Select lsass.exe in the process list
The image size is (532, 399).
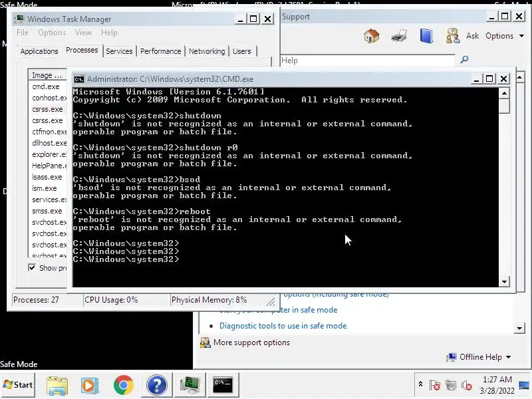47,177
